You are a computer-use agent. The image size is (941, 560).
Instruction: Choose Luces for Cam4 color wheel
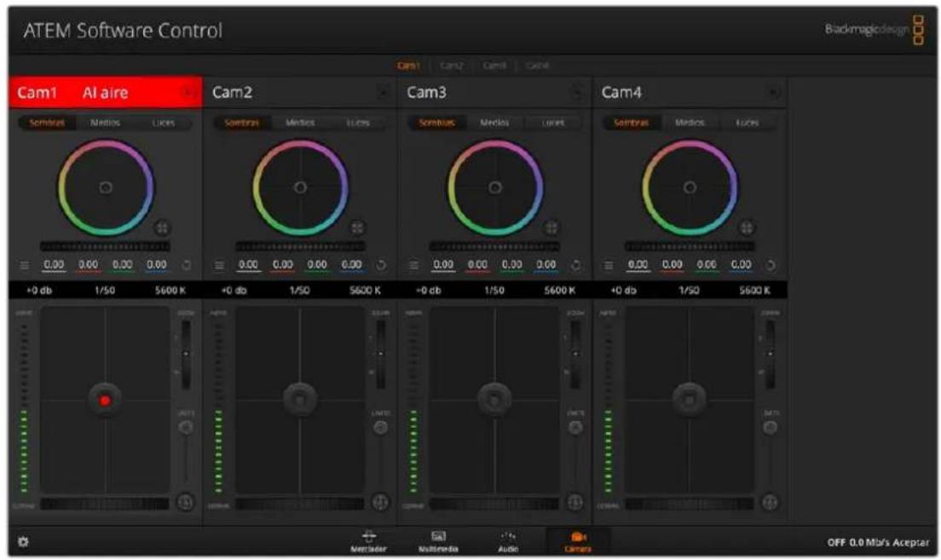pos(748,123)
